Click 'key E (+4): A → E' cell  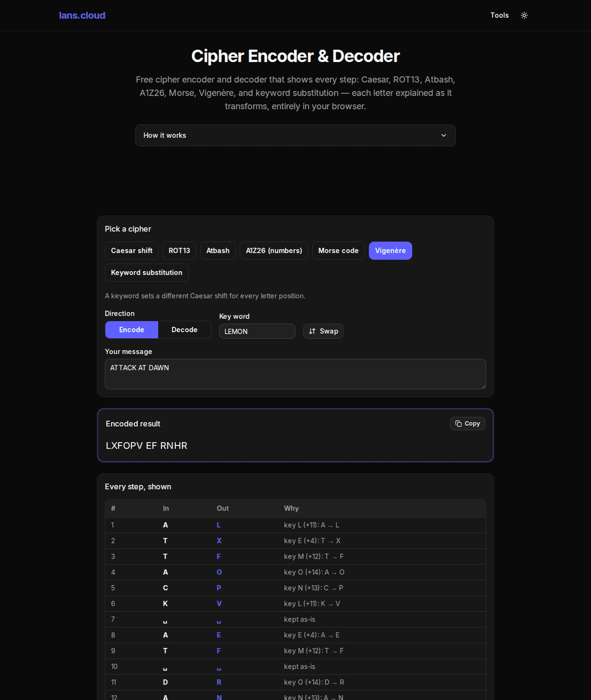pos(312,636)
